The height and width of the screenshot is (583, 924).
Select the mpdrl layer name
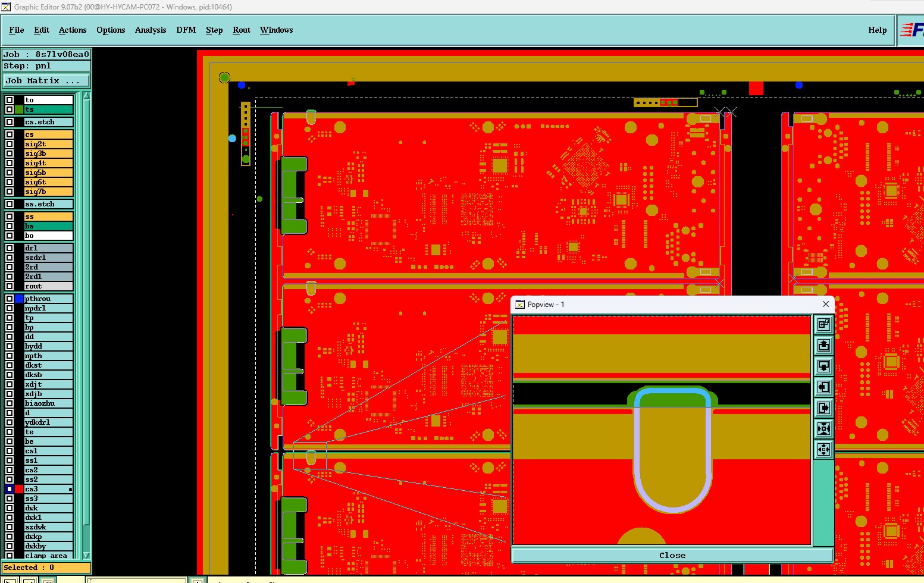coord(49,308)
